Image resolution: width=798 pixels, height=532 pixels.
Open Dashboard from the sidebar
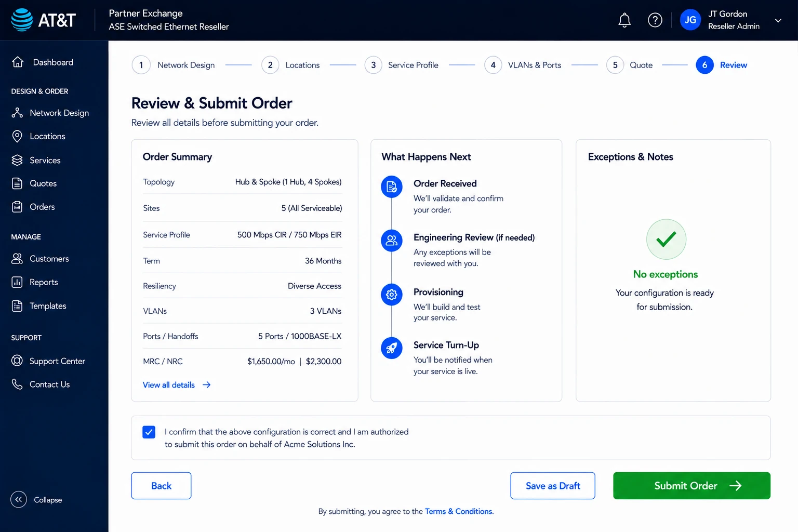(x=54, y=62)
